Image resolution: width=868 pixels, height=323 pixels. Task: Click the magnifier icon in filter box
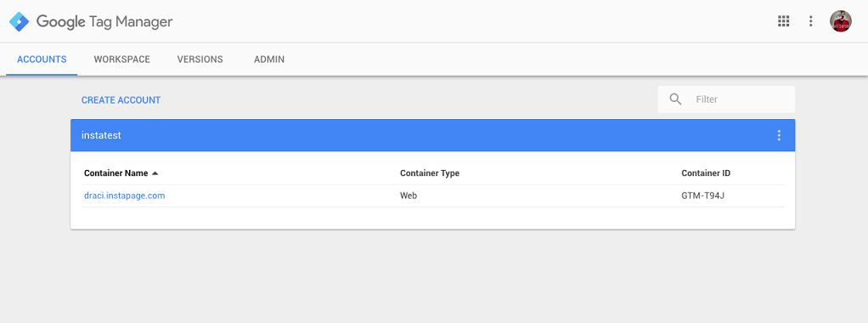[675, 99]
